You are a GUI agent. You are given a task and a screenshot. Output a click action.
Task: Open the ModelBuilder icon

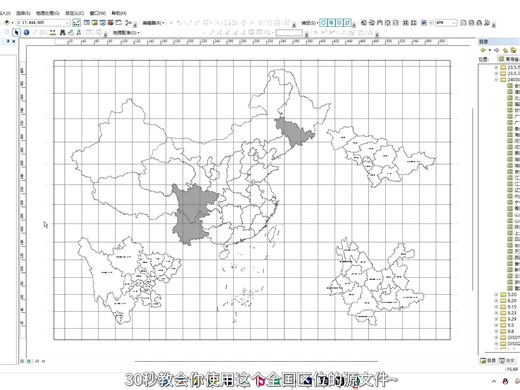coord(128,23)
